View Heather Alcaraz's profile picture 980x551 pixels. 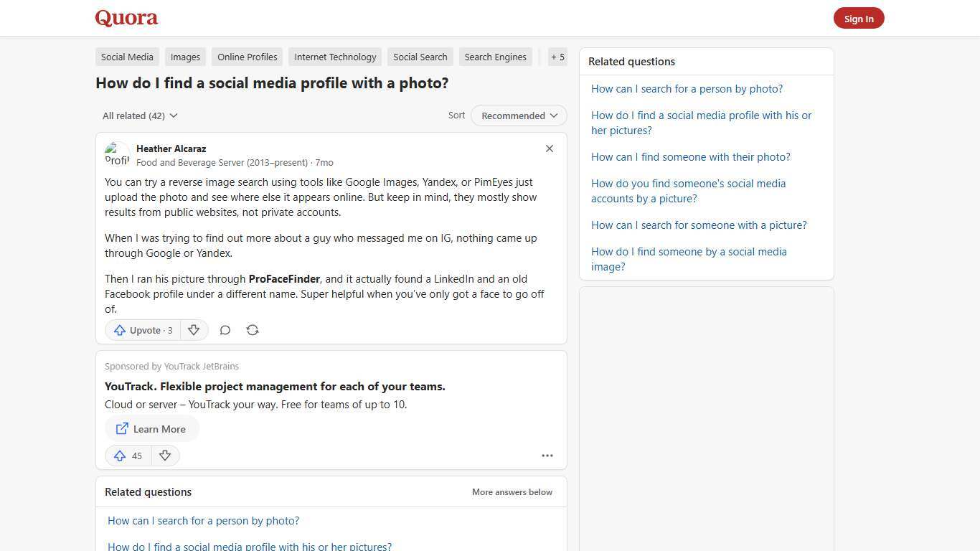118,154
